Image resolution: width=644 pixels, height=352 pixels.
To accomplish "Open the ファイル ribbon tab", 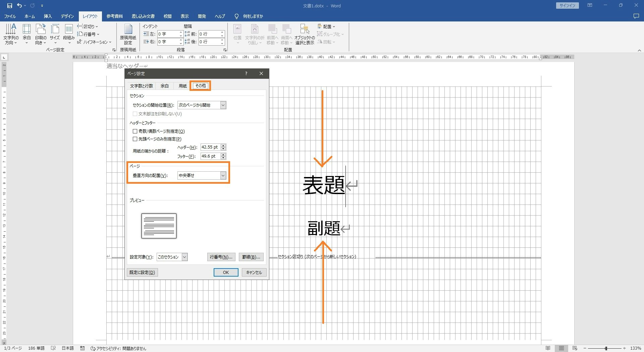I will (x=10, y=16).
